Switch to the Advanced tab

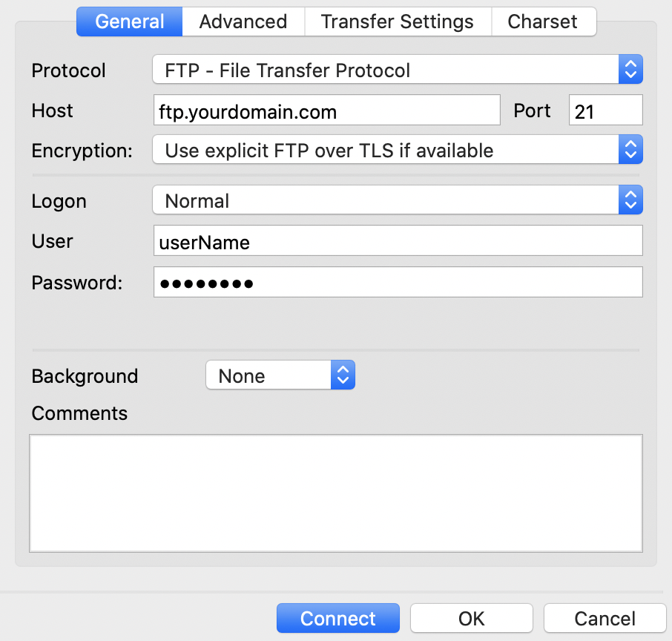coord(243,22)
